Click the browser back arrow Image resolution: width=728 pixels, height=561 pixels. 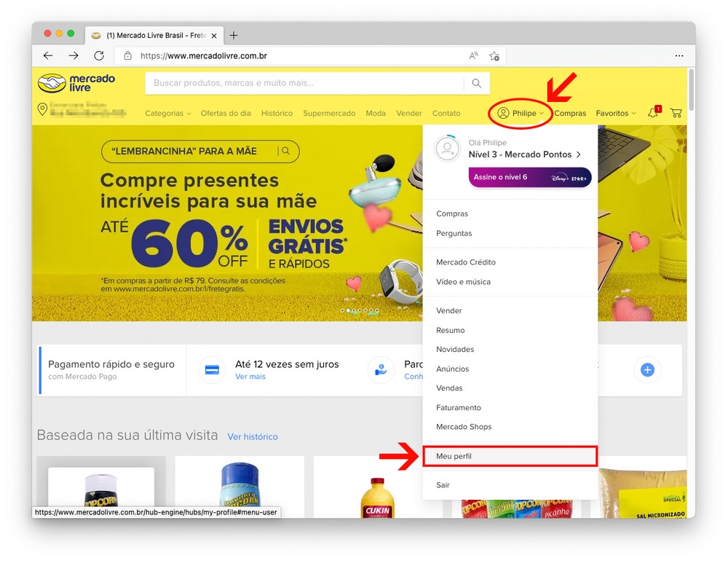coord(48,56)
